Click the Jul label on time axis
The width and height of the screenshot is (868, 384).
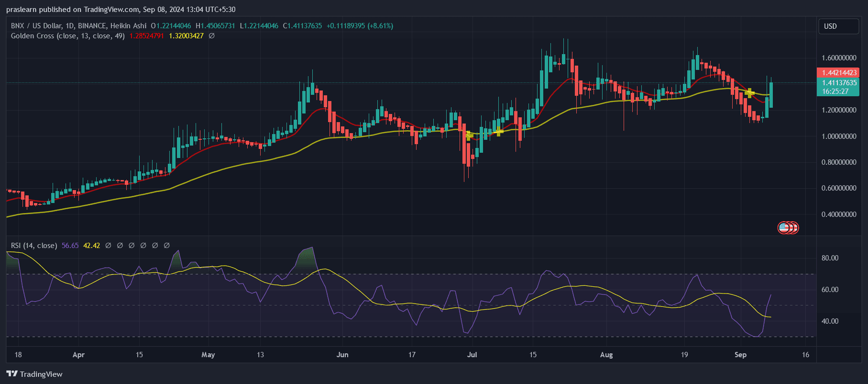(x=472, y=355)
